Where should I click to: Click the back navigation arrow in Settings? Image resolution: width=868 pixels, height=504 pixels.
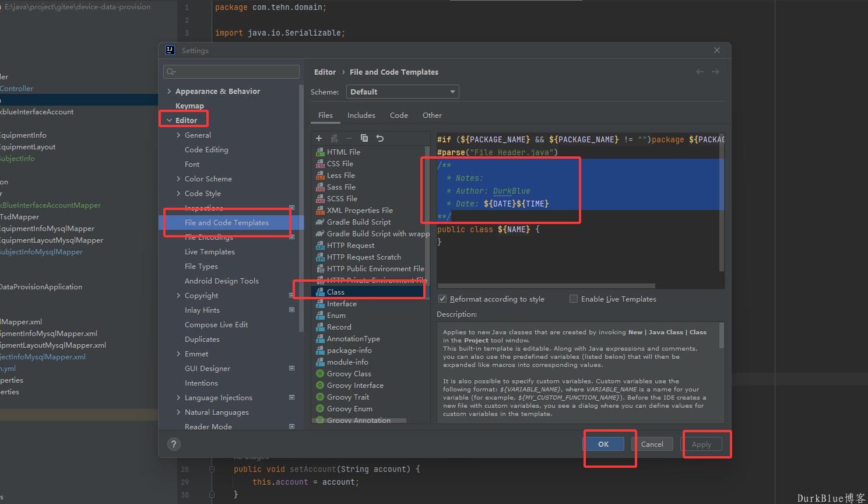coord(700,72)
